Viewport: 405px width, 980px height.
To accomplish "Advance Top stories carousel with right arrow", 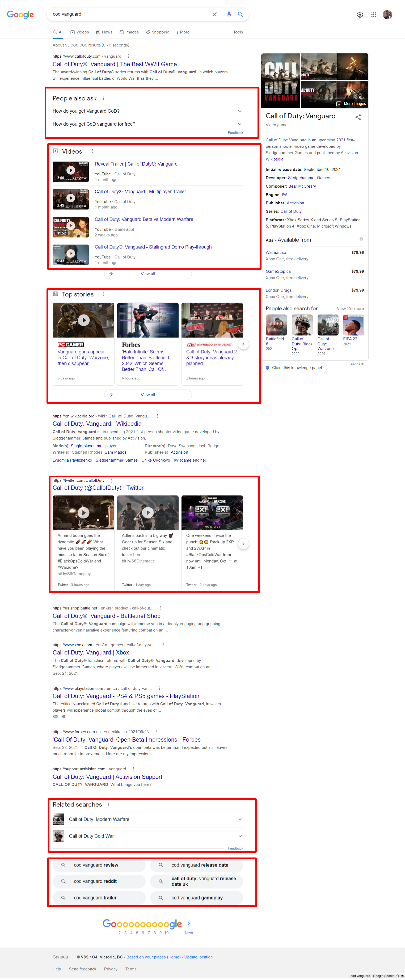I will 243,344.
